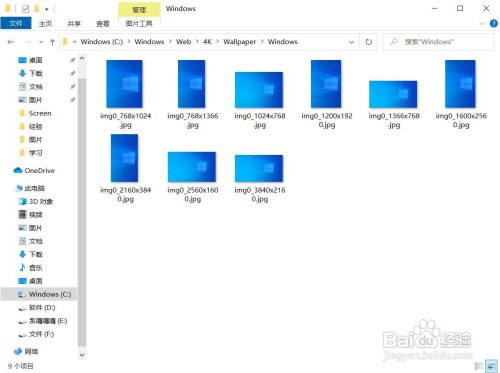Select thumbnail img0_768x1366.jpg
500x373 pixels.
click(x=192, y=84)
